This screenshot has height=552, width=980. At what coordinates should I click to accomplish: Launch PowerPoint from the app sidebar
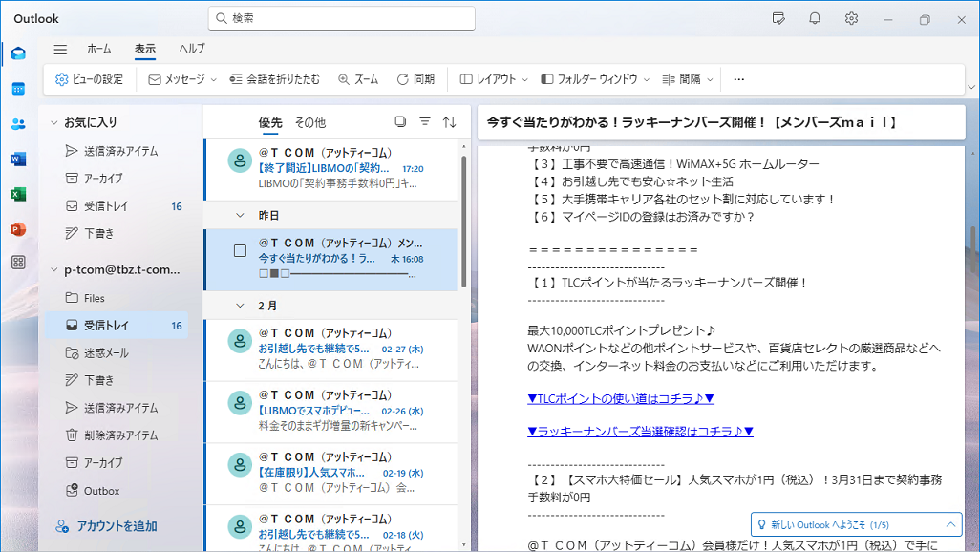[18, 229]
